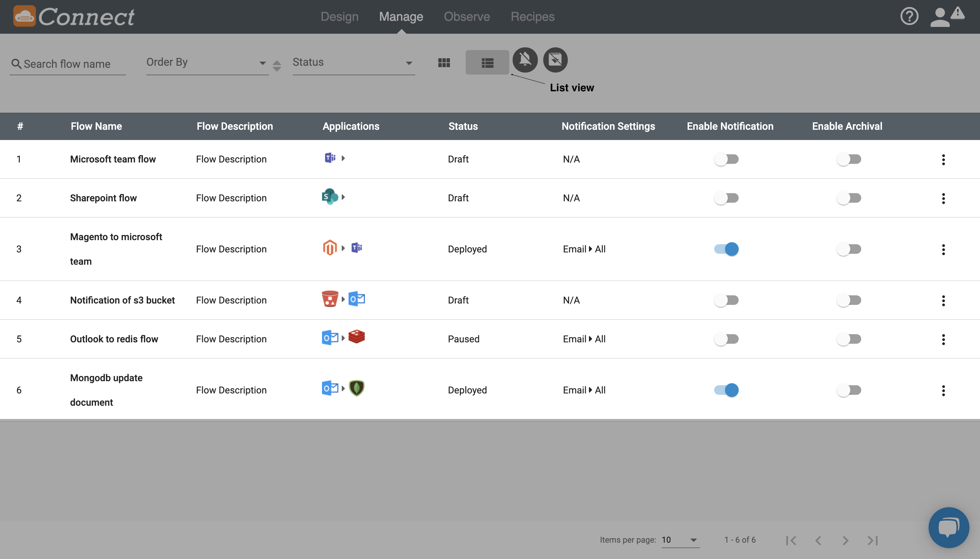The width and height of the screenshot is (980, 559).
Task: Click Outlook icon in Mongodb update document row
Action: (330, 388)
